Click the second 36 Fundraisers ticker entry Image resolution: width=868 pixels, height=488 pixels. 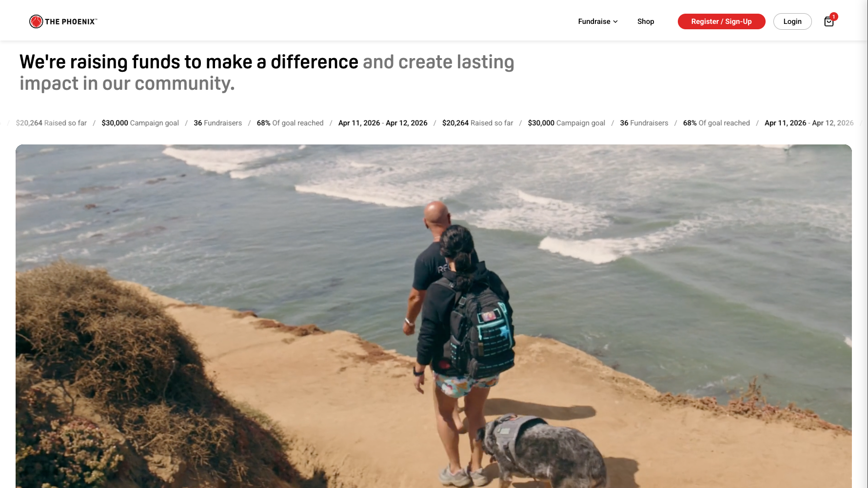click(x=644, y=123)
